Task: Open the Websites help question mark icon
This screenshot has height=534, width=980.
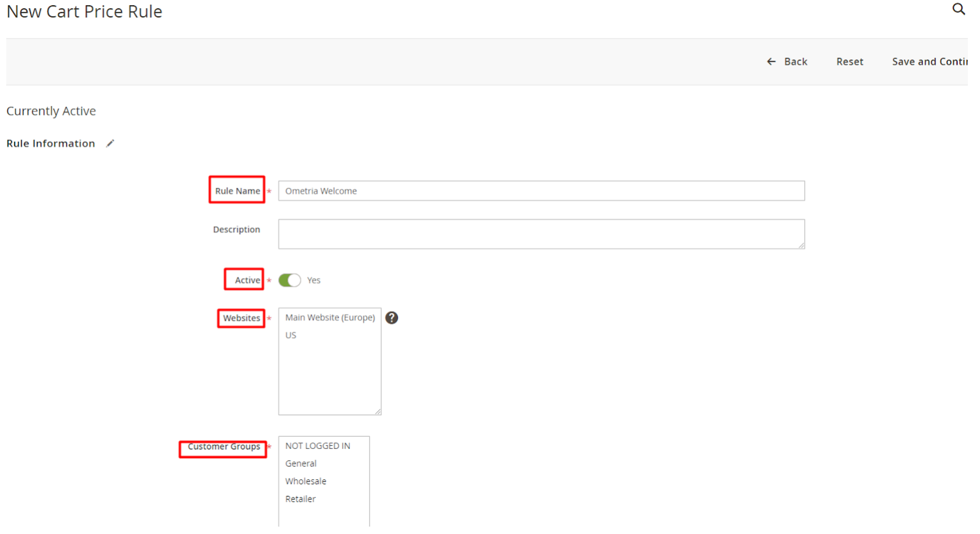Action: (391, 318)
